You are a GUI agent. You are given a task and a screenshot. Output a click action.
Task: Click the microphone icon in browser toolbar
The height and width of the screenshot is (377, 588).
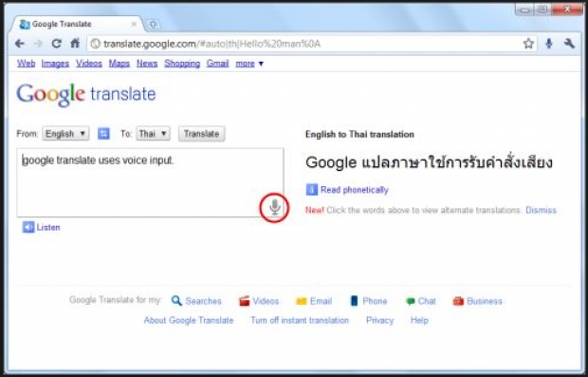point(549,44)
